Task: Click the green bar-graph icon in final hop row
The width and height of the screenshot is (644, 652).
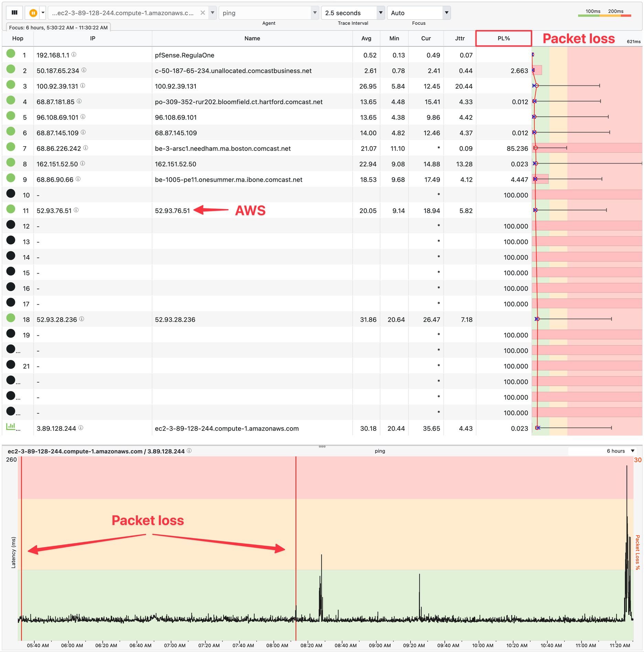Action: pyautogui.click(x=11, y=427)
